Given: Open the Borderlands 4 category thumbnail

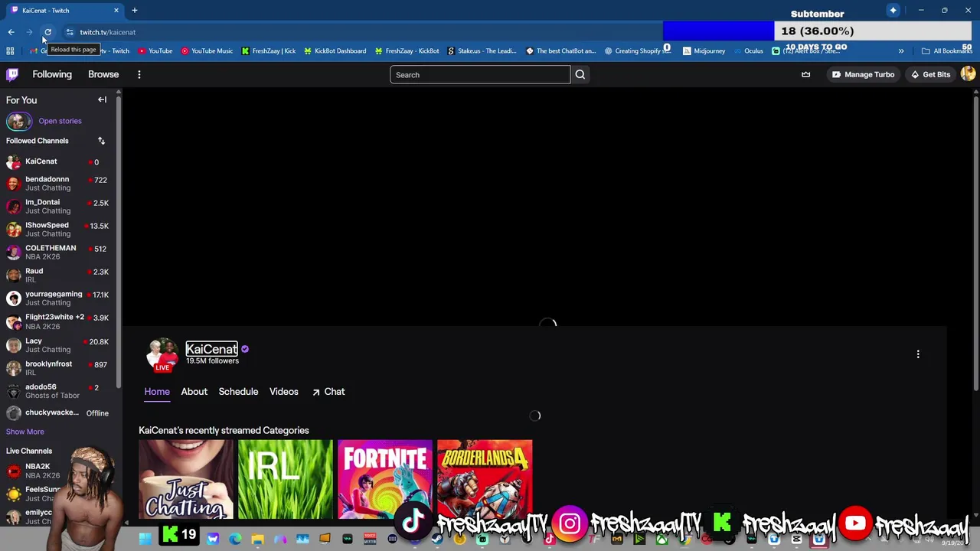Looking at the screenshot, I should 485,479.
